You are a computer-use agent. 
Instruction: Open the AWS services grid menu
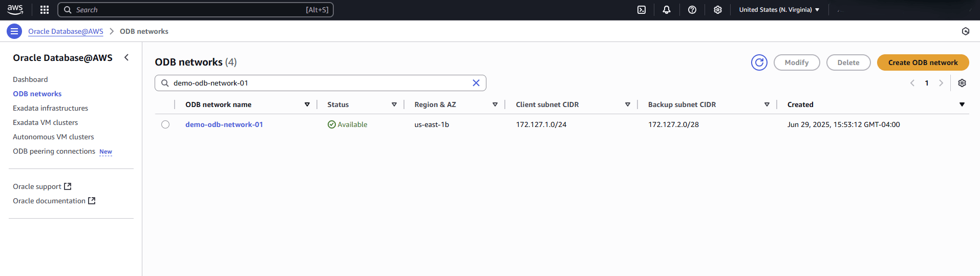45,10
